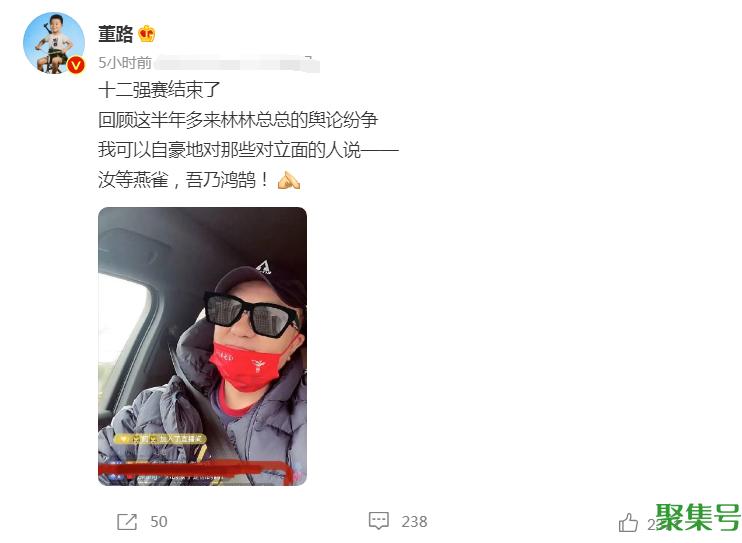
Task: Open the username link 董路
Action: tap(115, 35)
